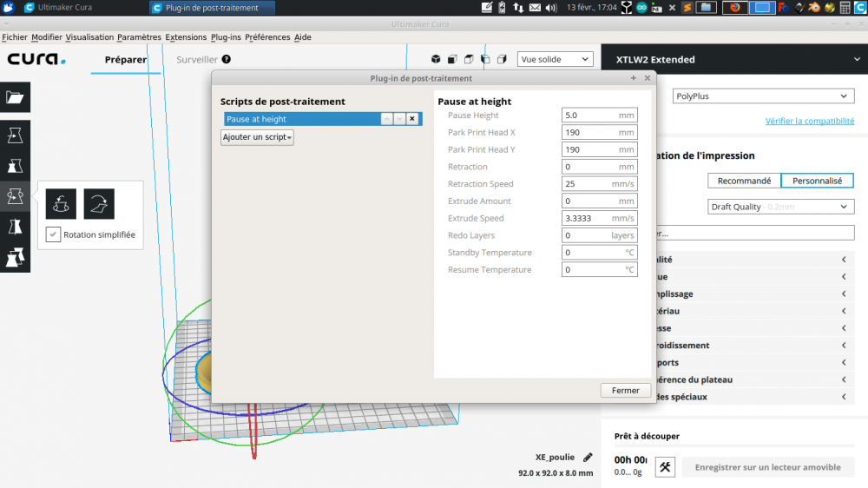Move Pause at height script up
This screenshot has width=868, height=488.
point(387,119)
